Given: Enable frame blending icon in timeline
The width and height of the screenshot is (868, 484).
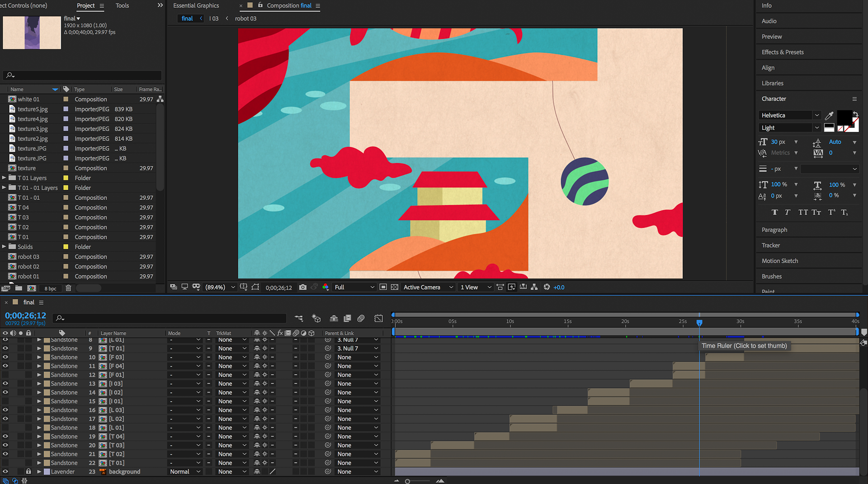Looking at the screenshot, I should (347, 319).
